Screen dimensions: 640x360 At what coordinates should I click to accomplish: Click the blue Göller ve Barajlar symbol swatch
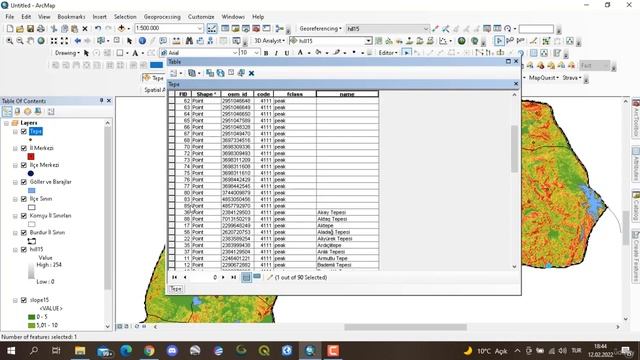click(31, 191)
